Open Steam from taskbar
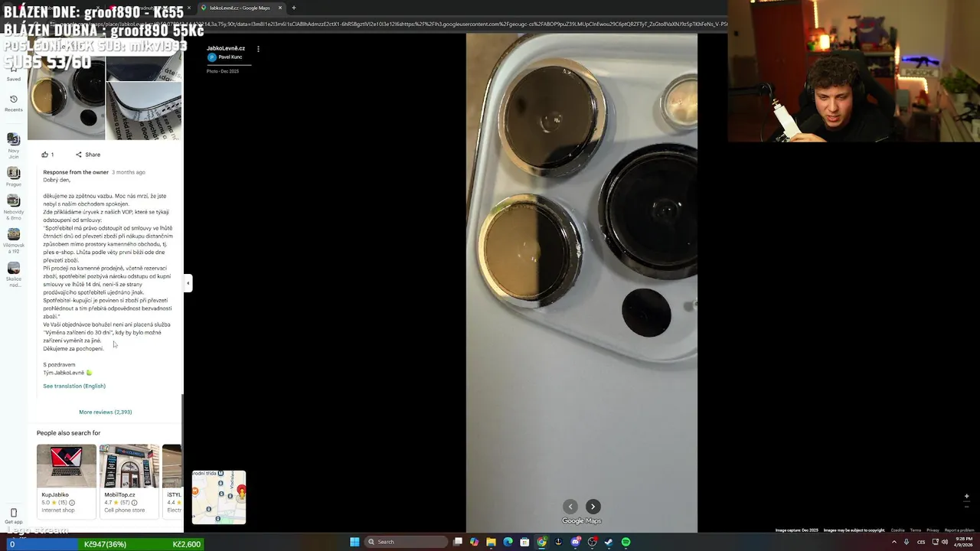 click(x=609, y=542)
